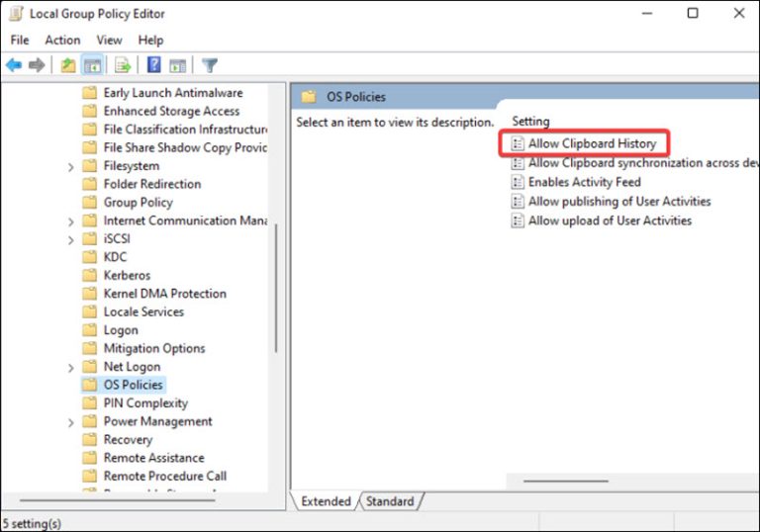The height and width of the screenshot is (532, 760).
Task: Open the View menu
Action: (109, 41)
